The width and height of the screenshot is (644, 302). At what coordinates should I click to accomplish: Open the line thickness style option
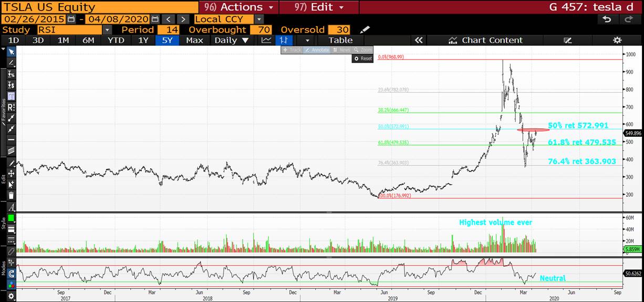(x=12, y=229)
